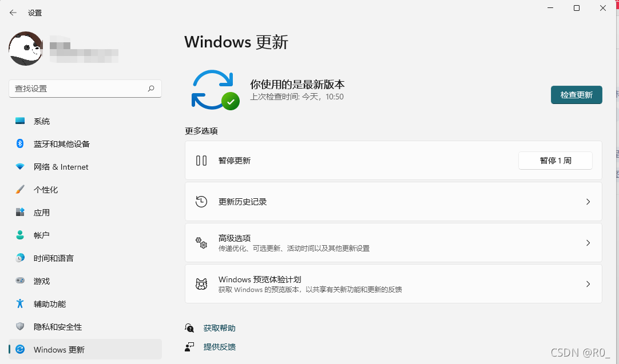Open the 更新历史记录 row
Screen dimensions: 619x364
[393, 202]
